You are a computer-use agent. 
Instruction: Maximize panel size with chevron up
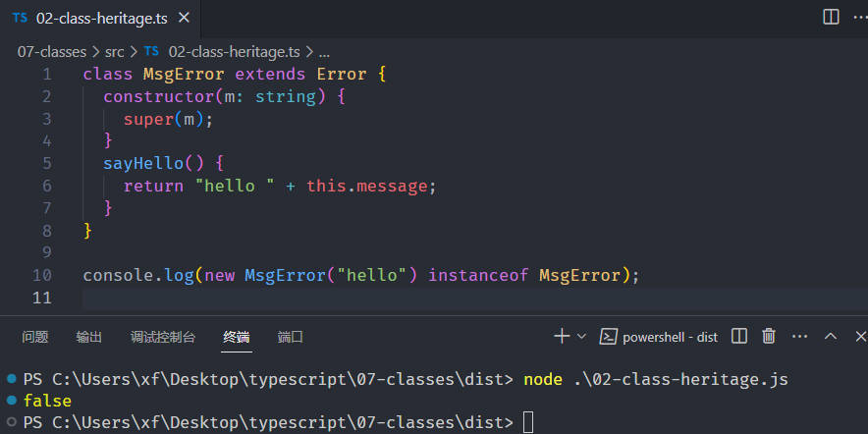coord(831,336)
